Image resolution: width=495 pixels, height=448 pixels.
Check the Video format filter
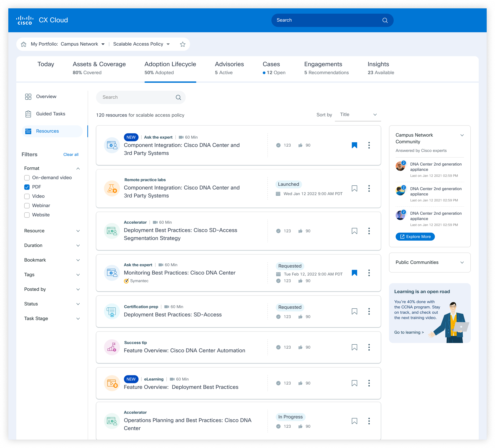point(27,196)
